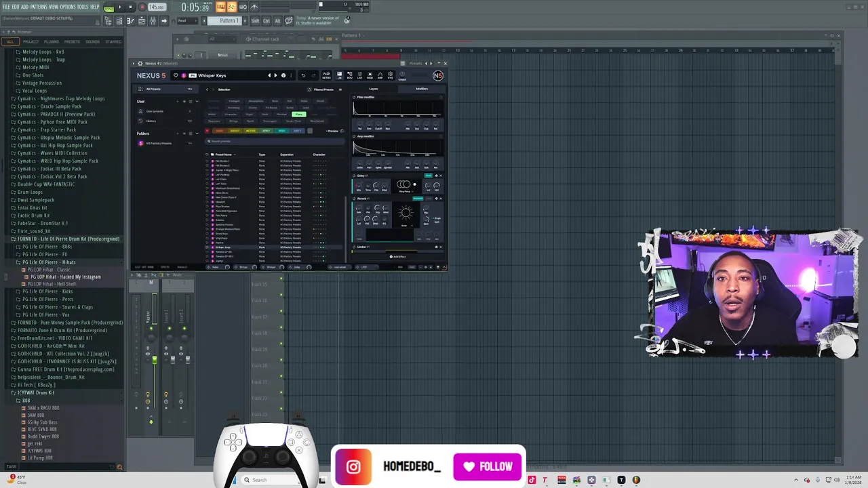Open the OPTIONS menu
Viewport: 868px width, 488px height.
pos(68,7)
